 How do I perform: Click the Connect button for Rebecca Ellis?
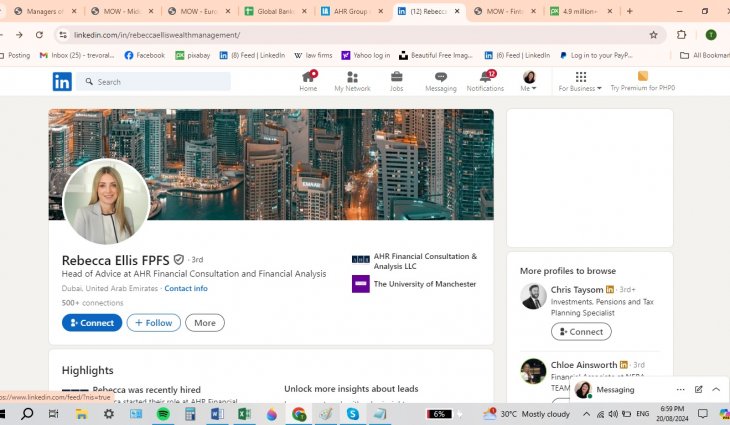tap(92, 323)
